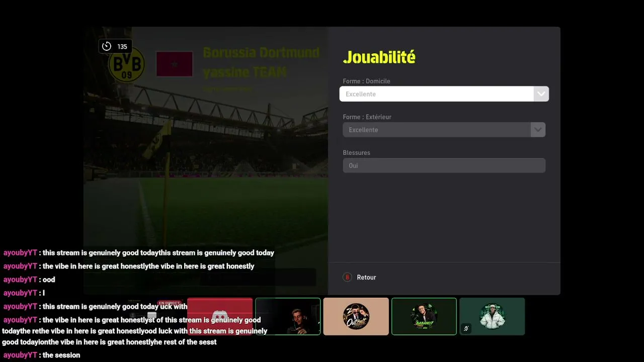
Task: Click the red Morocco flag badge
Action: click(x=175, y=64)
